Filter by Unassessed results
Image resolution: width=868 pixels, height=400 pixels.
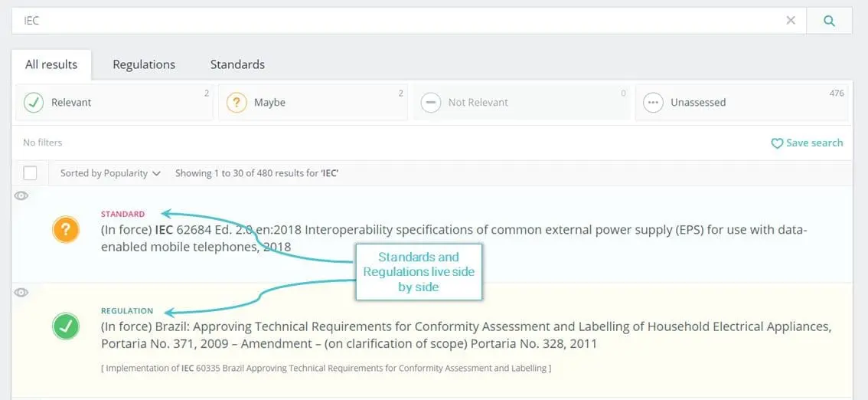point(741,103)
